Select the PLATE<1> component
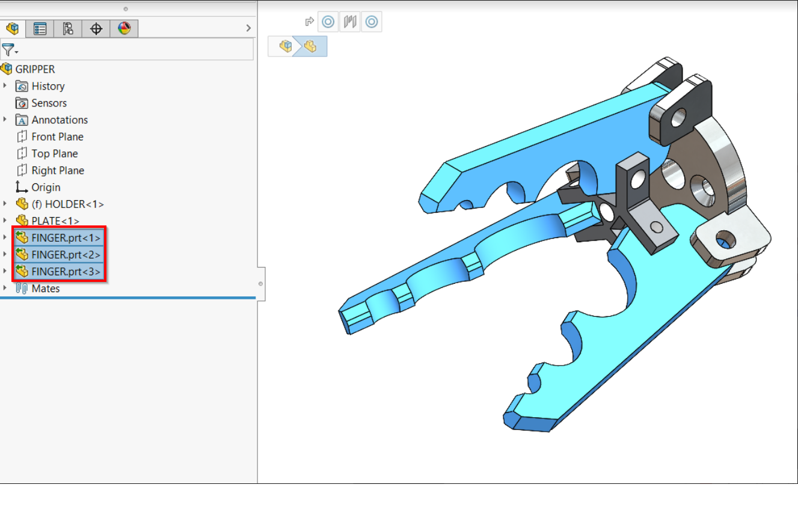 [55, 221]
